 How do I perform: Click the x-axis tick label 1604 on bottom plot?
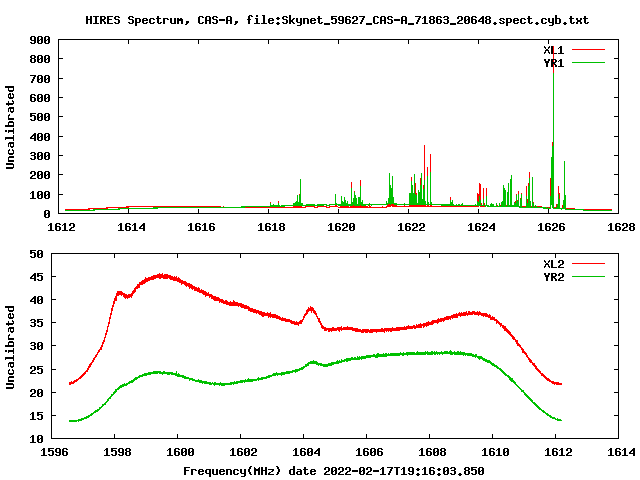(x=307, y=452)
